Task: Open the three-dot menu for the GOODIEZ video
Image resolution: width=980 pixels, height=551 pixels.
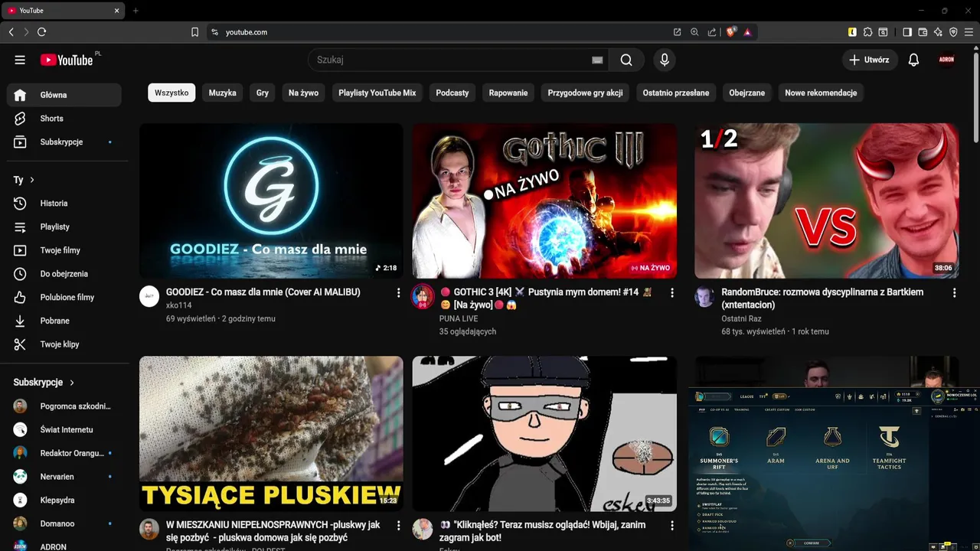Action: pyautogui.click(x=398, y=292)
